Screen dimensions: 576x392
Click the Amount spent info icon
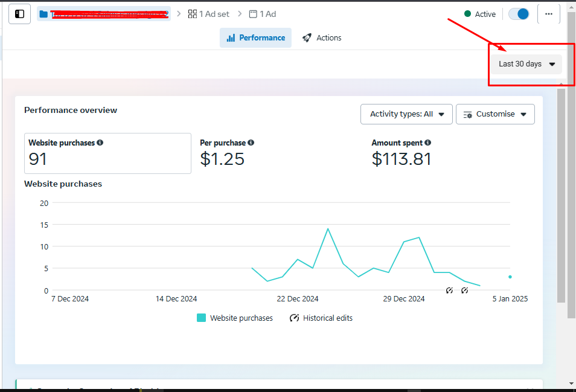point(427,143)
